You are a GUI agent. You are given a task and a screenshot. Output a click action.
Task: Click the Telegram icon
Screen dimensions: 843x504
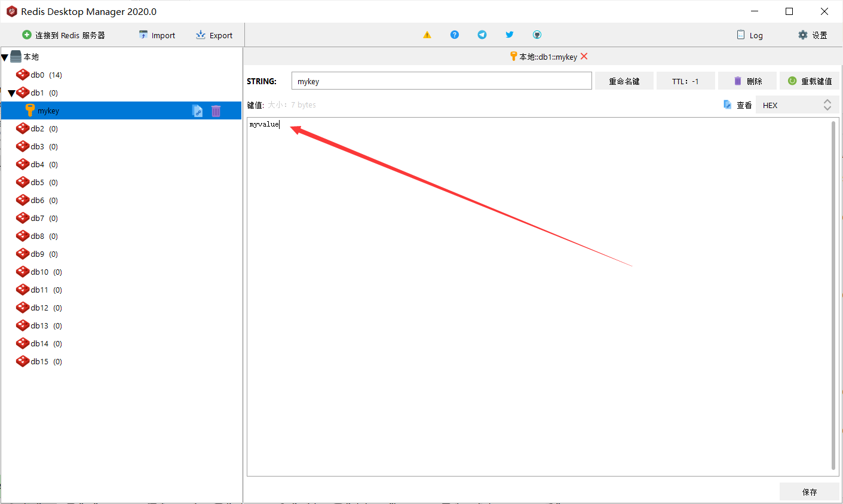point(482,35)
